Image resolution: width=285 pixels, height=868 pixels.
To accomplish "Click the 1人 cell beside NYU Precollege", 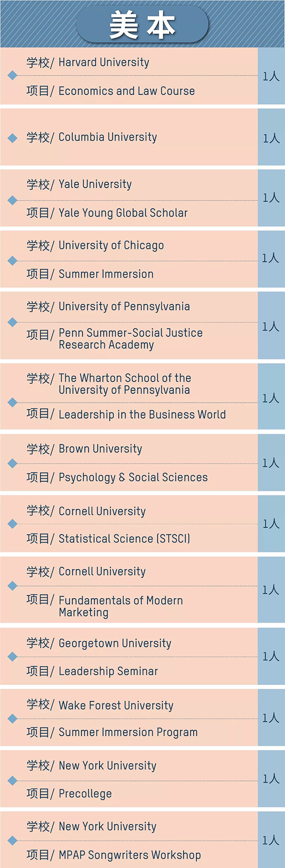I will coord(271,779).
